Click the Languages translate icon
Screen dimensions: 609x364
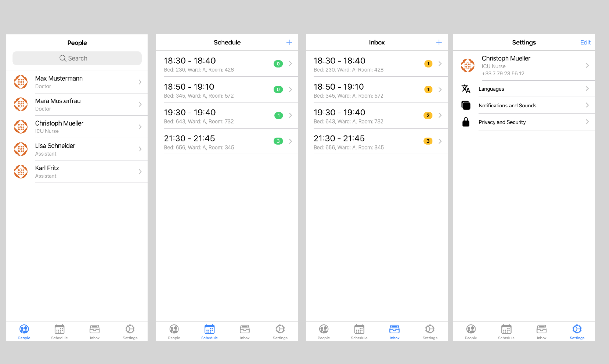(x=465, y=89)
